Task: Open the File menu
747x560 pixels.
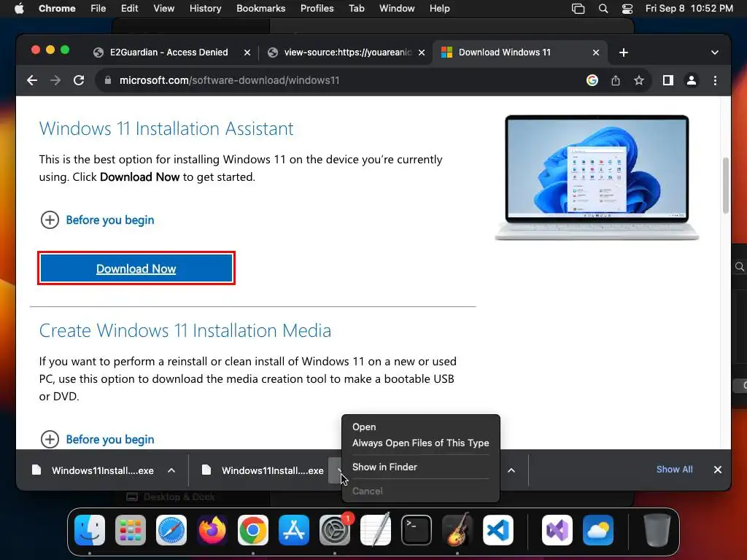Action: pos(98,9)
